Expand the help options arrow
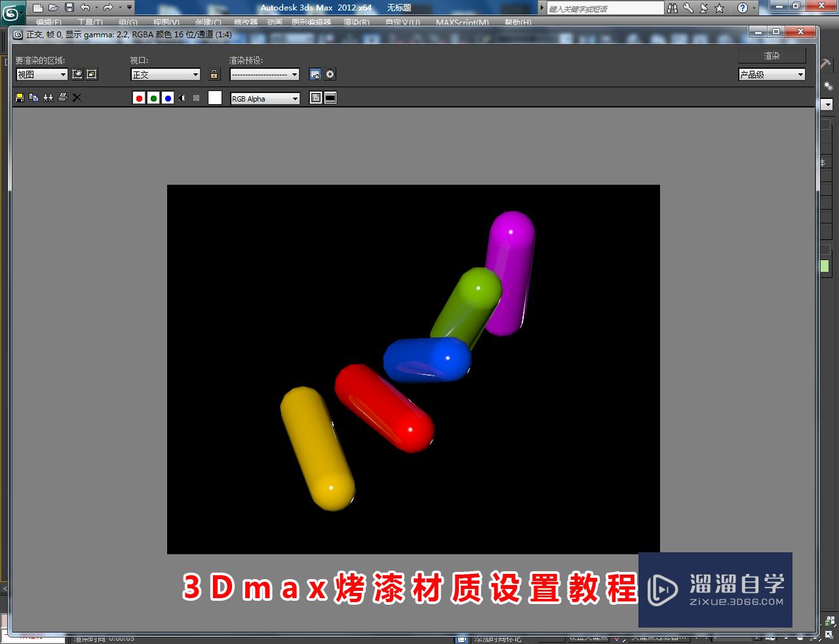The height and width of the screenshot is (644, 839). (x=754, y=8)
